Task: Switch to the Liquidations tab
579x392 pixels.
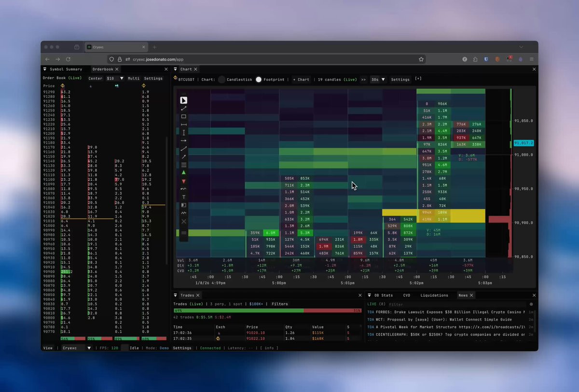Action: pyautogui.click(x=434, y=295)
